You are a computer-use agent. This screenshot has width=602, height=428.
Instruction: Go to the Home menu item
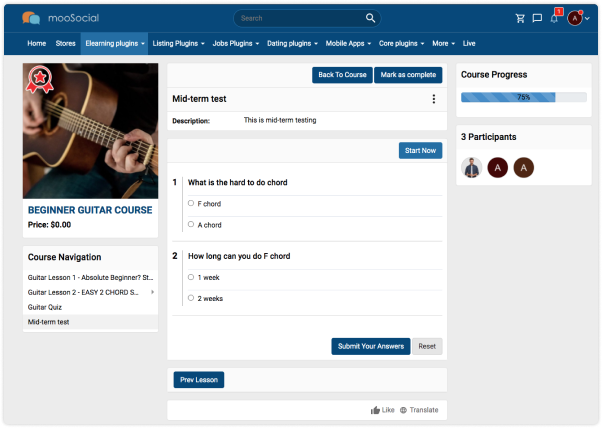tap(36, 43)
